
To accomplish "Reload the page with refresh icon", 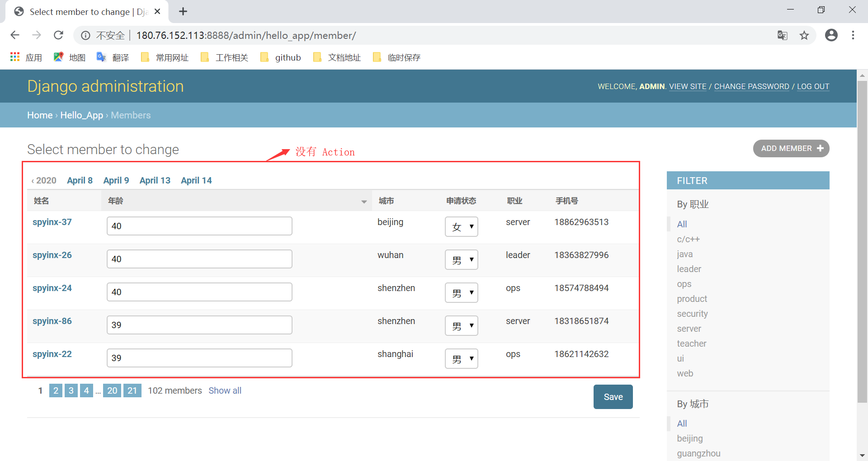I will (58, 35).
